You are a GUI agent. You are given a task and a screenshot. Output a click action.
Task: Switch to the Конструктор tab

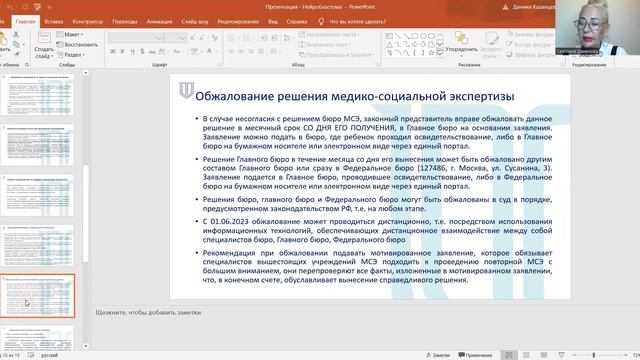(x=88, y=22)
